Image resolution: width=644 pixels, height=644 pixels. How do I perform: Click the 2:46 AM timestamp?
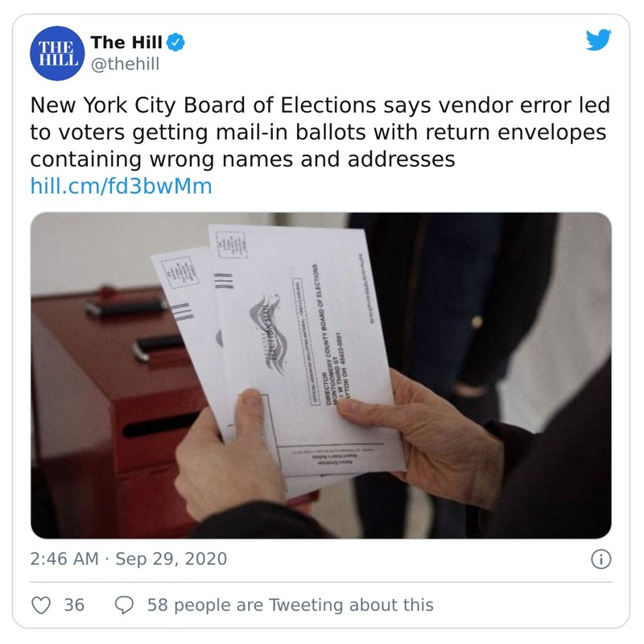(64, 559)
